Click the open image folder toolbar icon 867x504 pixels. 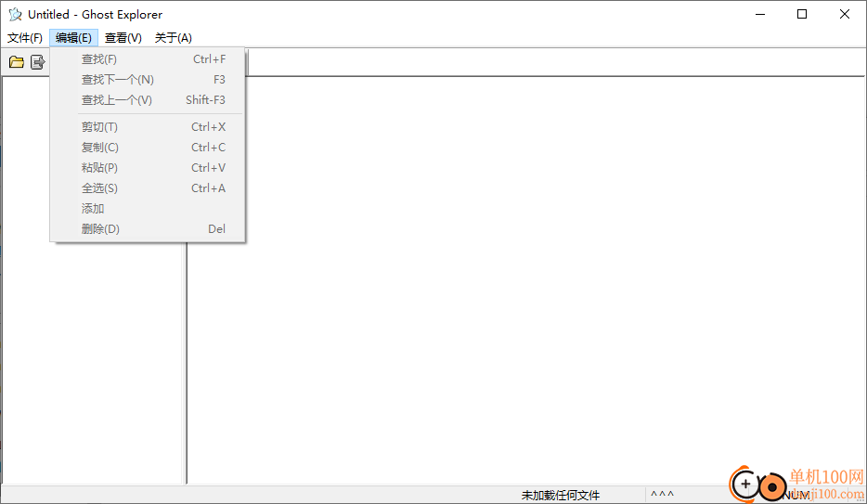17,62
